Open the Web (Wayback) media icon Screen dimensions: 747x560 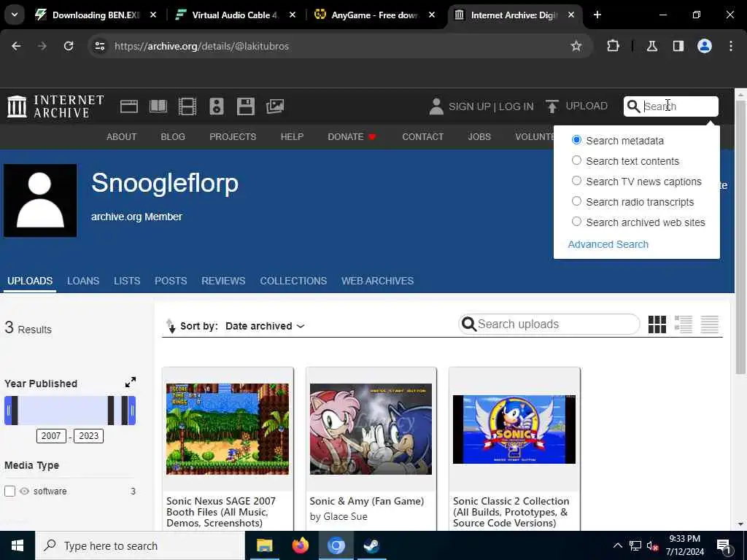pyautogui.click(x=128, y=106)
